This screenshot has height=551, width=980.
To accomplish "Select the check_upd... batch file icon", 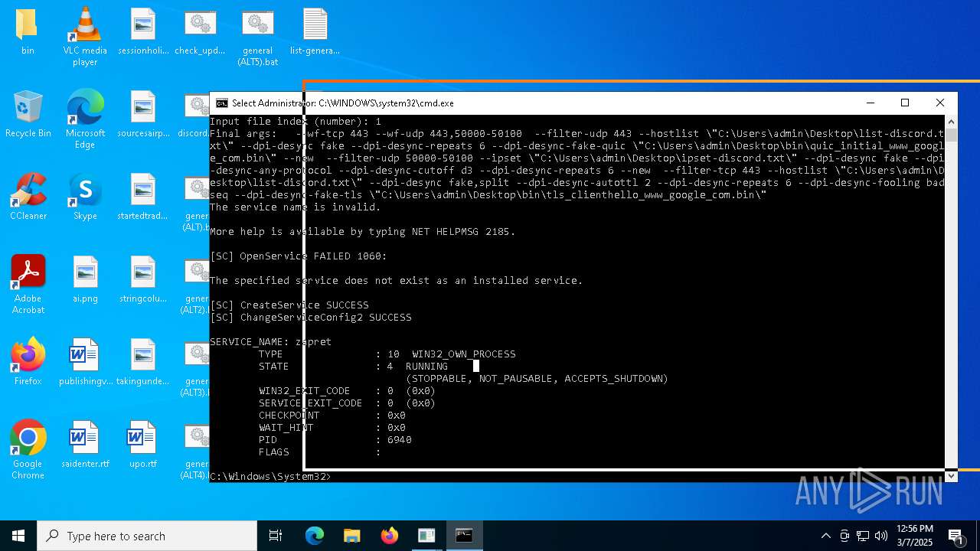I will [x=200, y=31].
